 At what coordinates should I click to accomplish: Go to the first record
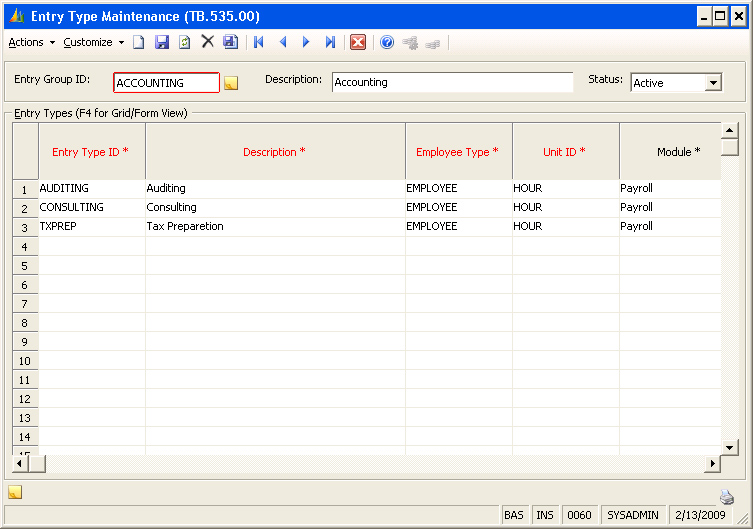(x=259, y=42)
